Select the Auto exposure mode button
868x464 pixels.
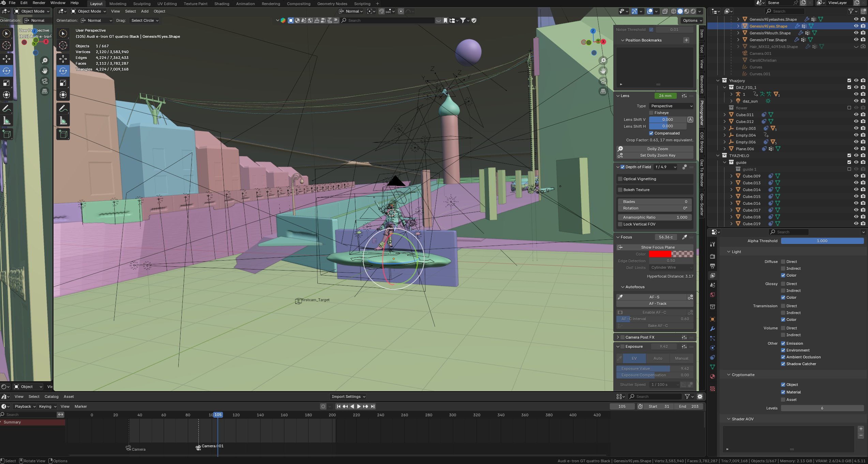pos(658,358)
